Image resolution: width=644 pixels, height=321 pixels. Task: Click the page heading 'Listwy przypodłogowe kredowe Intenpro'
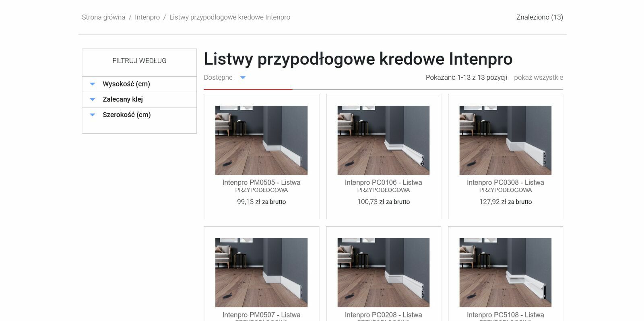click(x=358, y=59)
